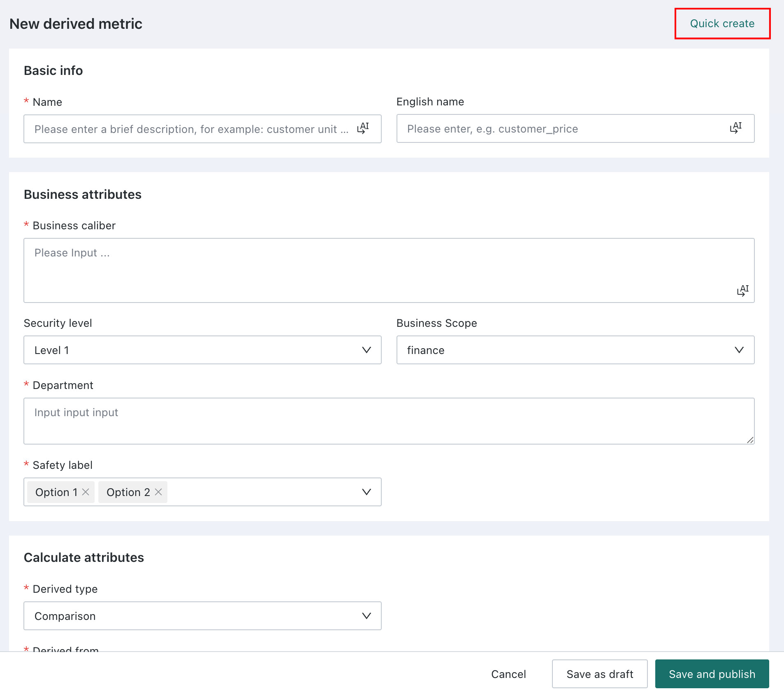Open the Derived type dropdown
Screen dimensions: 784x694
(202, 616)
